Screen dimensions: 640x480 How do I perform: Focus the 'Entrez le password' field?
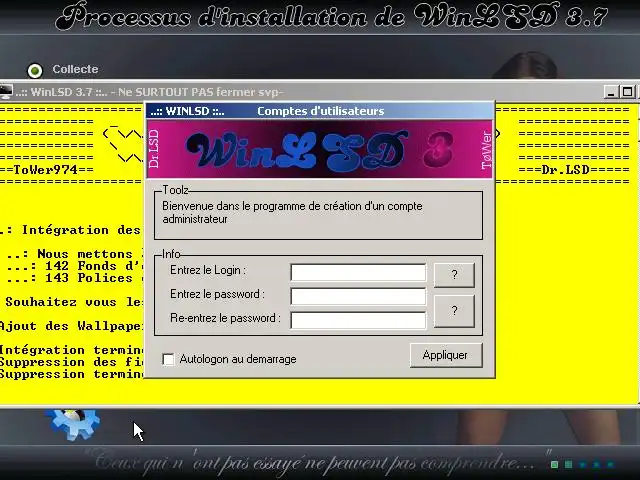(358, 296)
